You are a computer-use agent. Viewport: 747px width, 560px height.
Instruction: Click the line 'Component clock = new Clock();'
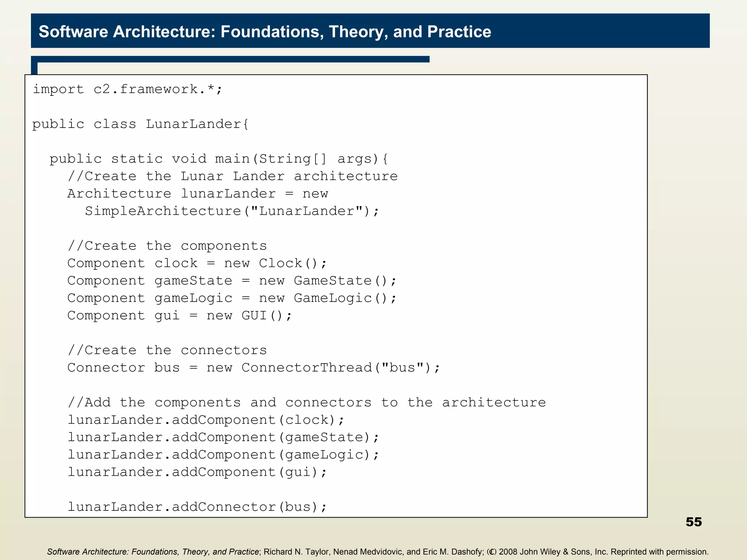(197, 264)
